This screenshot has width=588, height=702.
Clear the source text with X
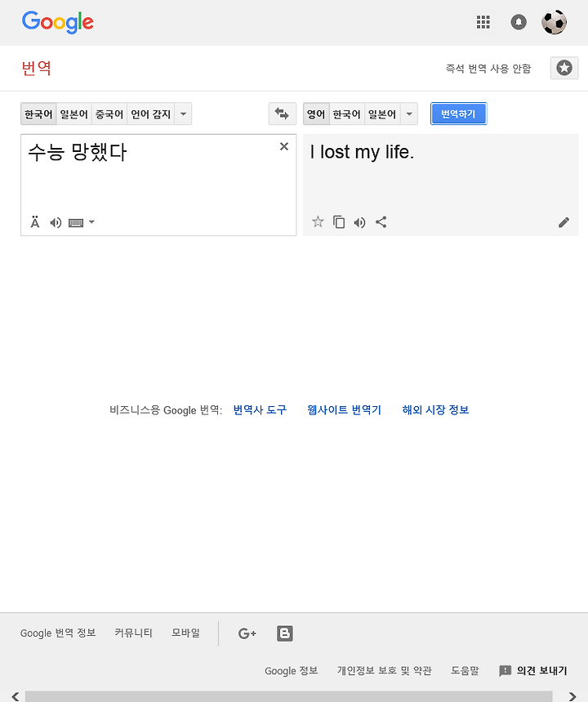(283, 146)
